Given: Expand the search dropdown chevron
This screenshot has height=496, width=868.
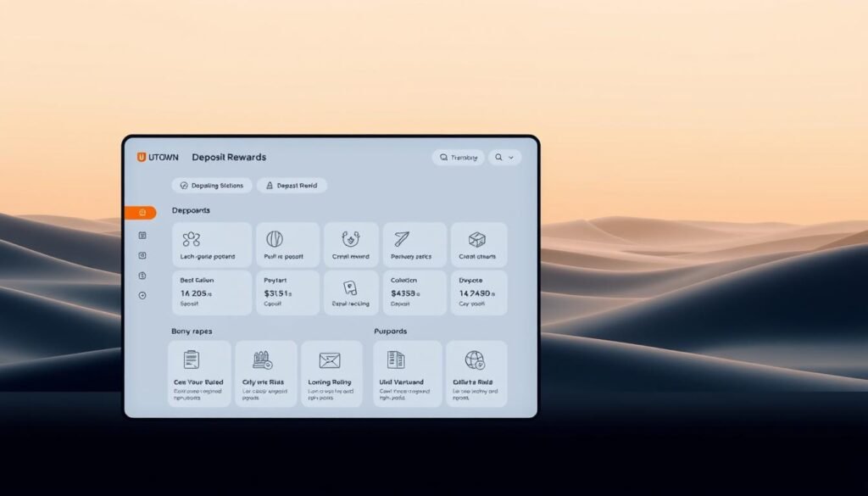Looking at the screenshot, I should (x=511, y=158).
